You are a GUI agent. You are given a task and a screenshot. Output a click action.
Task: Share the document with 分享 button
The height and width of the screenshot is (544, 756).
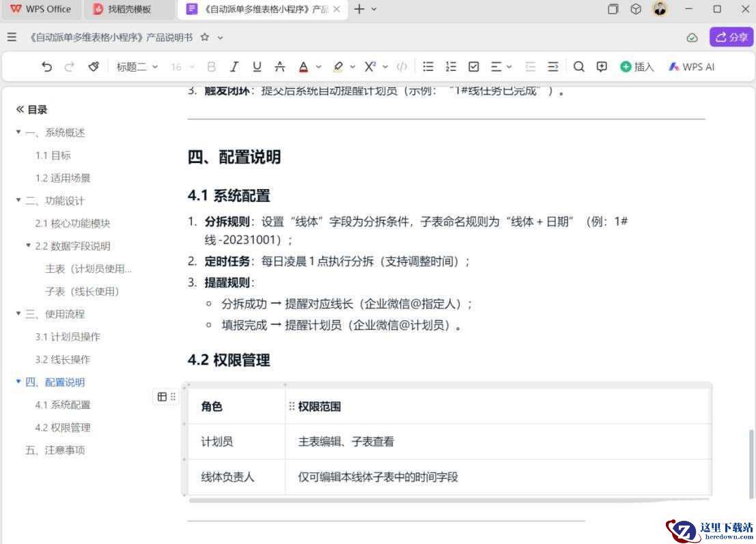[731, 37]
